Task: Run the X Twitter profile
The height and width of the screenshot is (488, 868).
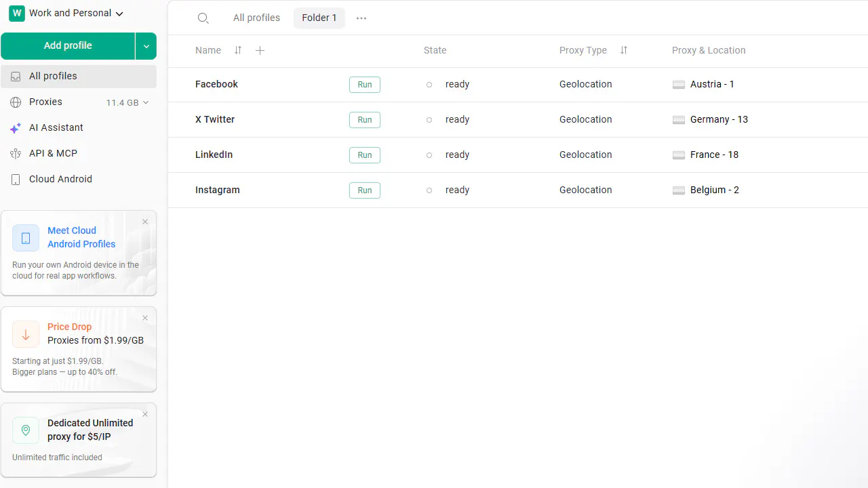Action: [365, 120]
